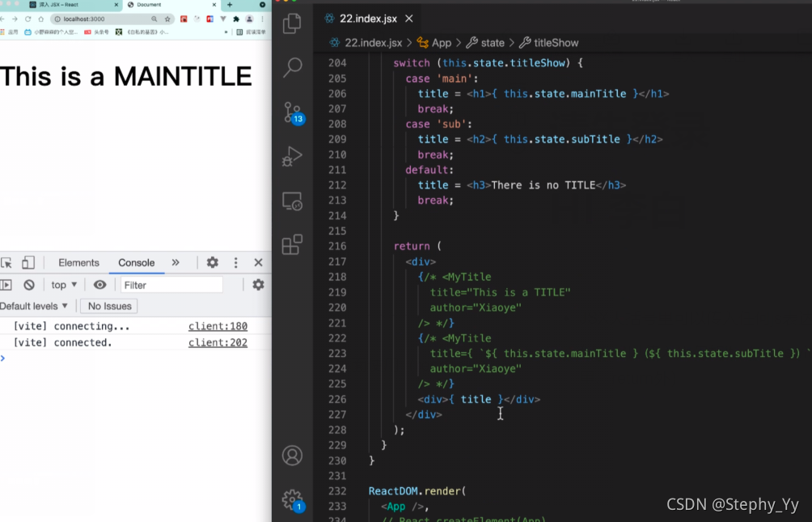The height and width of the screenshot is (522, 812).
Task: Open the Remote Explorer view
Action: coord(292,202)
